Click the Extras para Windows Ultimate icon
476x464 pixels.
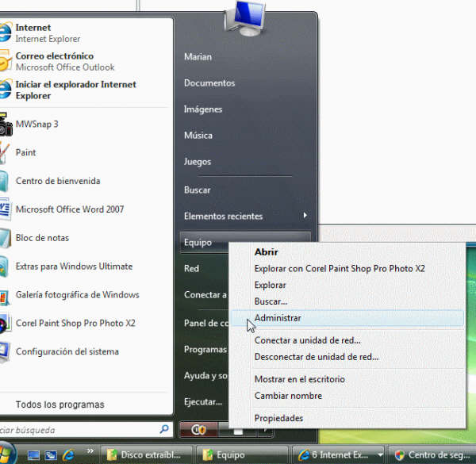click(4, 267)
